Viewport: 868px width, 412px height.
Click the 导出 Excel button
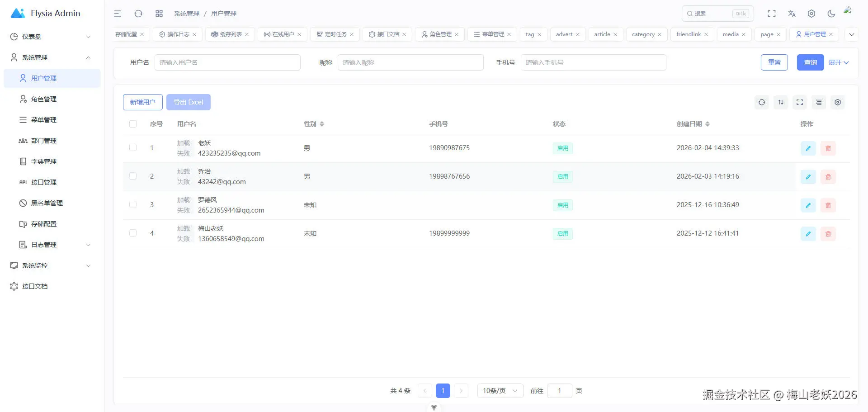[x=189, y=102]
